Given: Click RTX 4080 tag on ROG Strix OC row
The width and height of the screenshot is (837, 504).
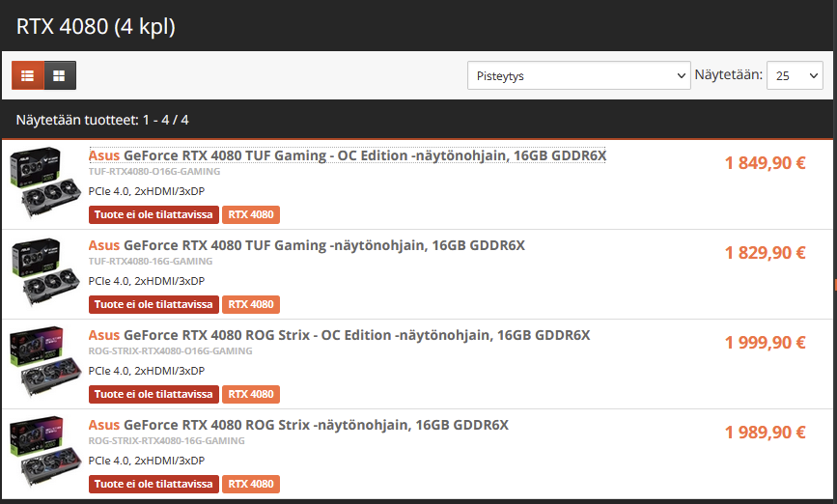Looking at the screenshot, I should click(251, 394).
